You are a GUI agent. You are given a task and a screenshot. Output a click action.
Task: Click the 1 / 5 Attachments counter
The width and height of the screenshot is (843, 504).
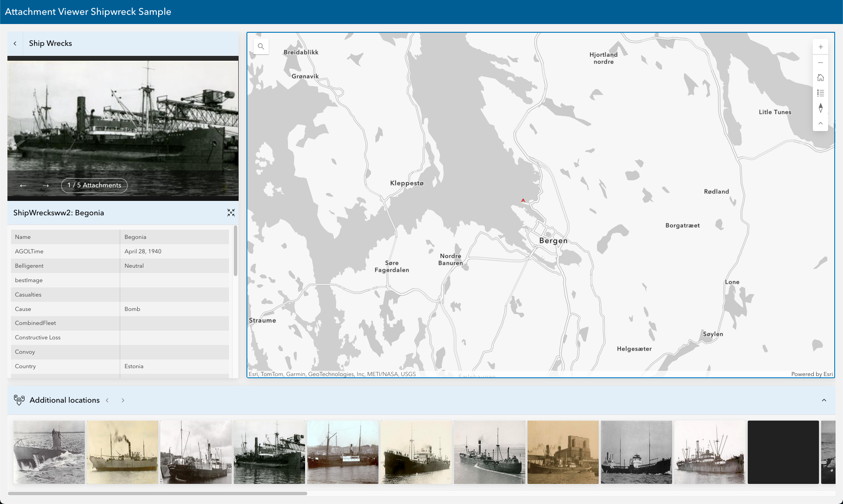[x=94, y=185]
